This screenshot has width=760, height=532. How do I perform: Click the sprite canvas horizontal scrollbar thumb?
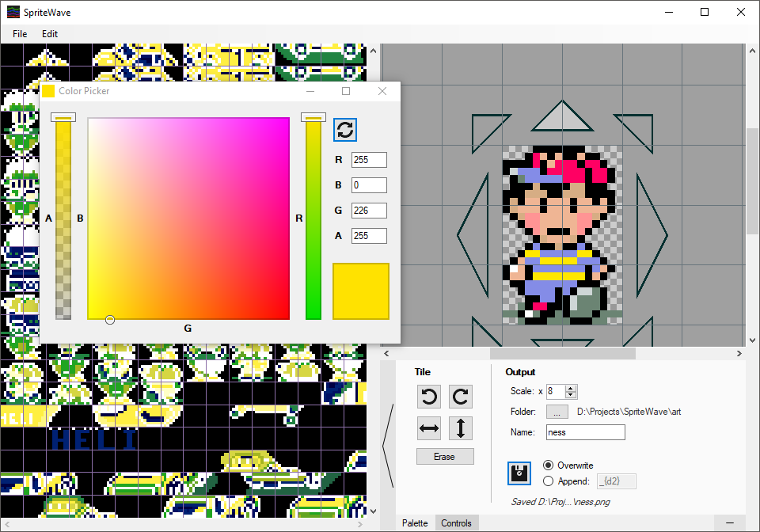click(562, 354)
